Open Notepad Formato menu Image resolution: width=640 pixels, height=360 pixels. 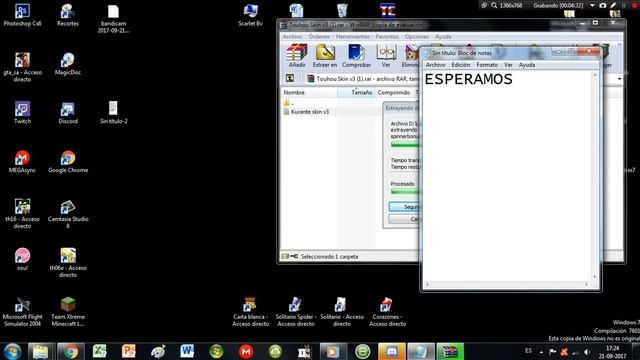click(x=487, y=65)
